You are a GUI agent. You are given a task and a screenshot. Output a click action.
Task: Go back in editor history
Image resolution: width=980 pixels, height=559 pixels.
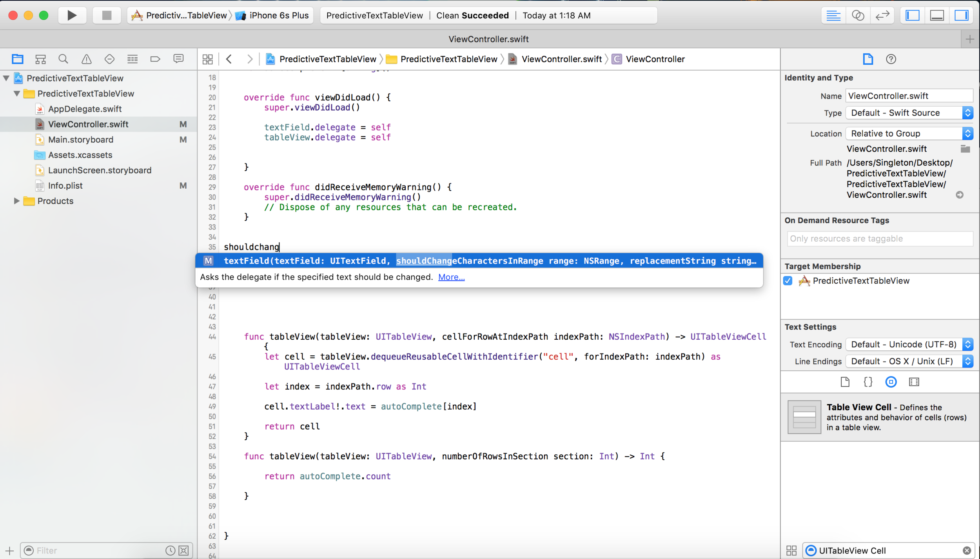pyautogui.click(x=229, y=59)
